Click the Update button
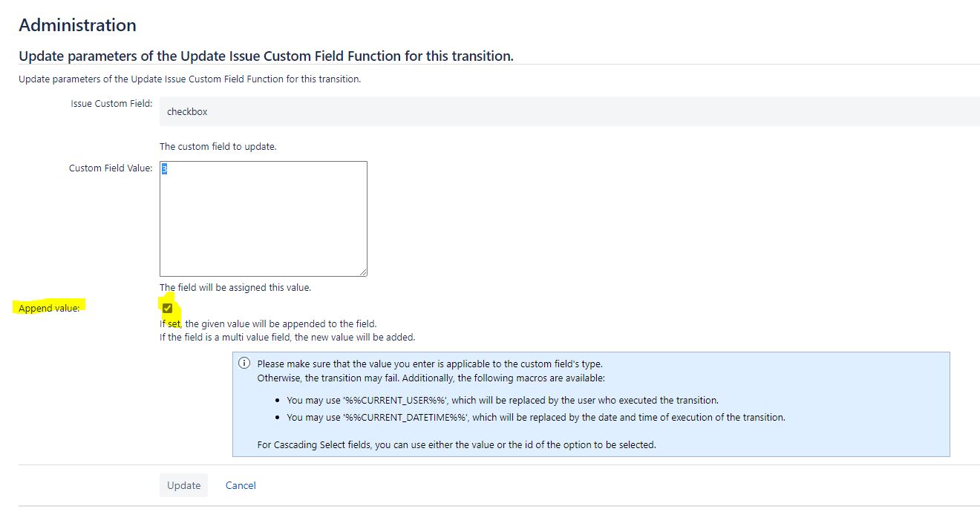980x529 pixels. [183, 484]
